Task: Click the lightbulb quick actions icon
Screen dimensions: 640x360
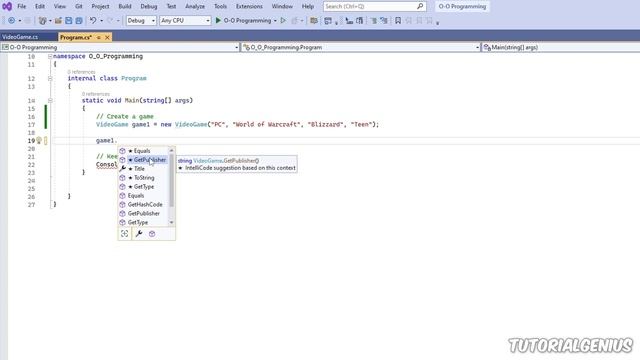Action: pos(39,140)
